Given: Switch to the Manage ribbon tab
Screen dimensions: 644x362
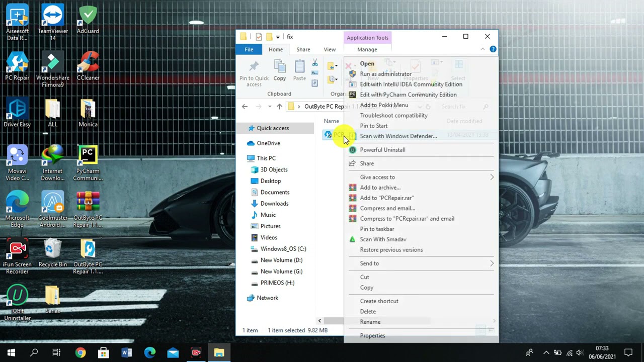Looking at the screenshot, I should (x=367, y=49).
